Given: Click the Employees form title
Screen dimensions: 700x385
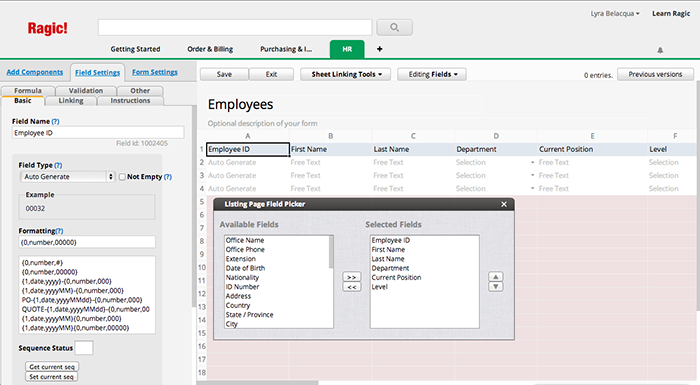Looking at the screenshot, I should (x=240, y=105).
